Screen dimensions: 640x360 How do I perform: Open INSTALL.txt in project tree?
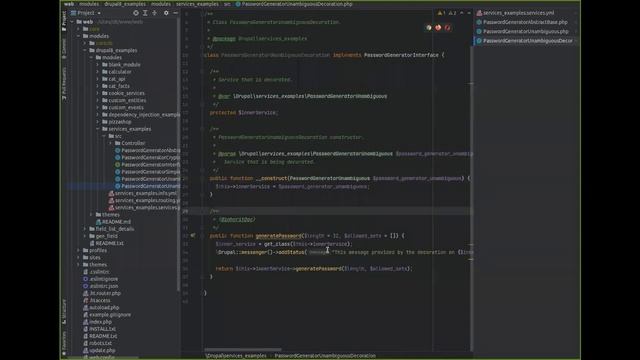coord(99,329)
